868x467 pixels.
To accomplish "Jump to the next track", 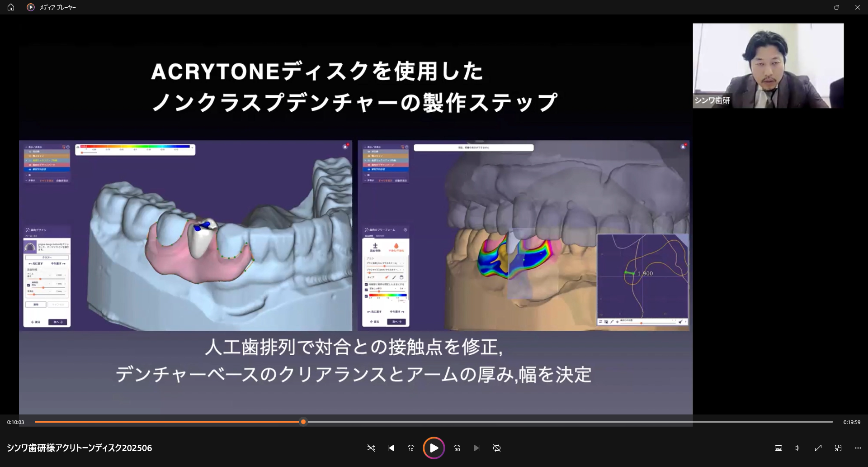I will [x=477, y=448].
